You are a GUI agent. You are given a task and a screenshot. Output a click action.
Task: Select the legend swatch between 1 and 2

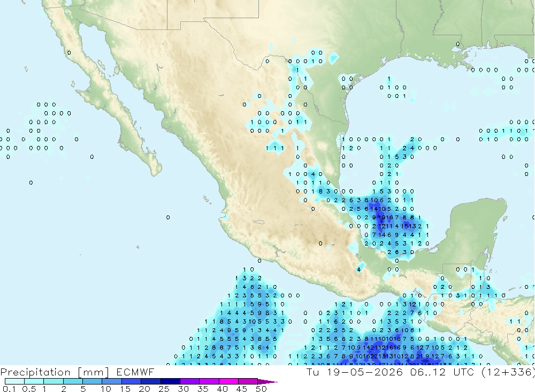(x=53, y=381)
